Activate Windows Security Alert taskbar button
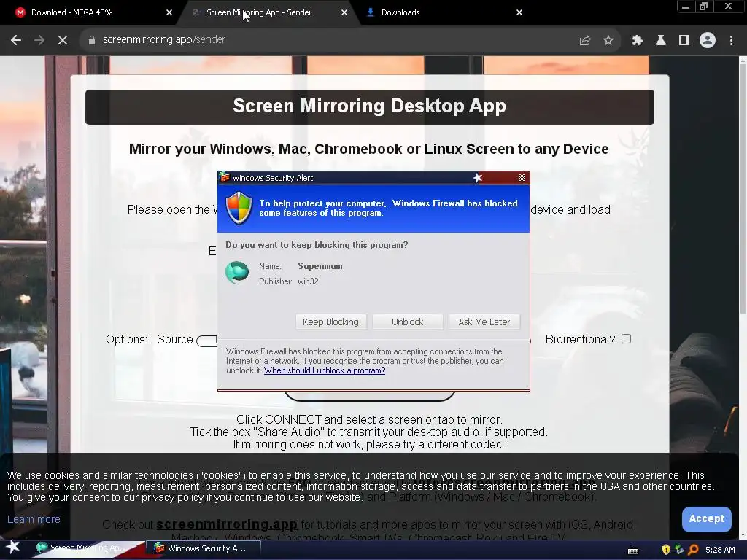The width and height of the screenshot is (747, 560). coord(203,548)
